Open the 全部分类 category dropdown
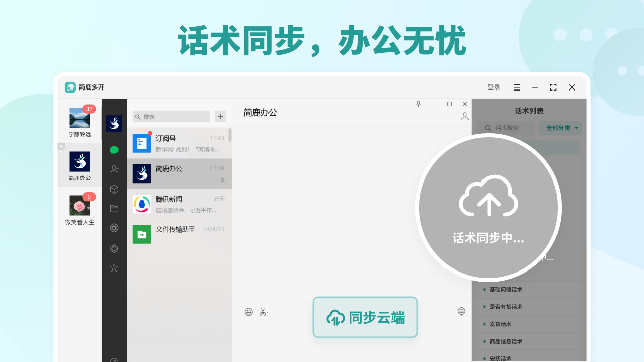 point(560,128)
